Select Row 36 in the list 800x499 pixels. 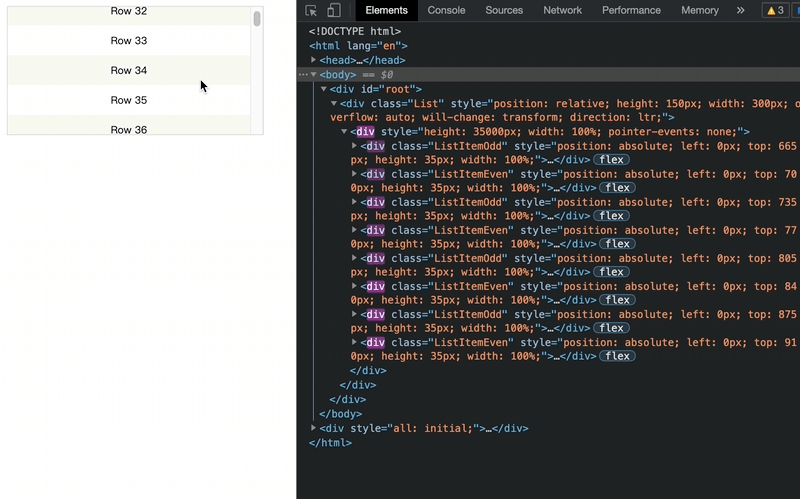tap(129, 126)
